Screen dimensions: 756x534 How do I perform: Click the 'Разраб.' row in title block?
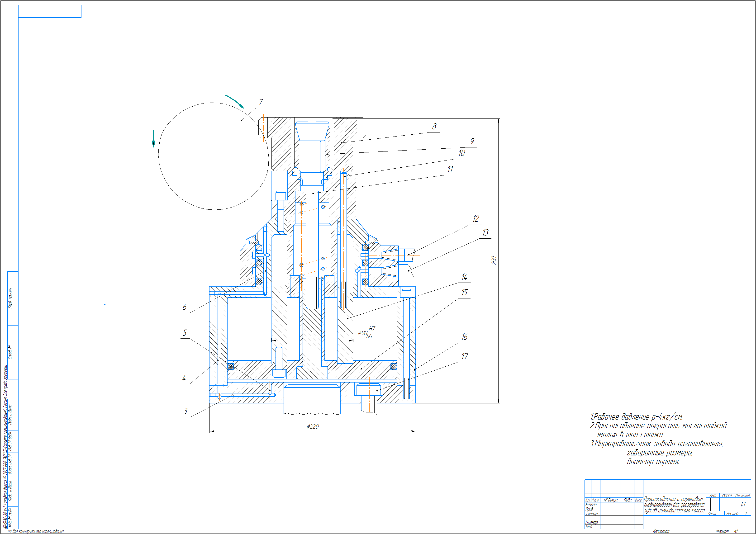[x=591, y=505]
